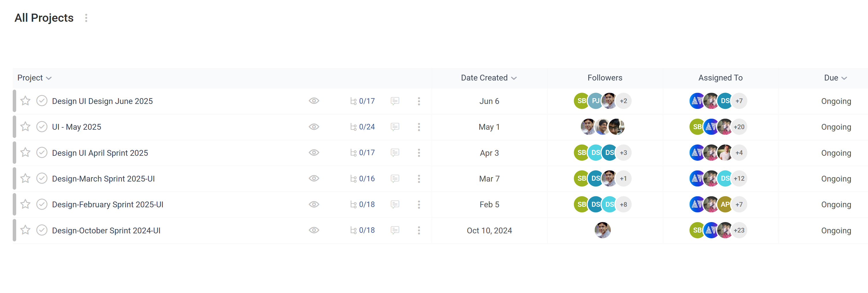Toggle follow eye for UI - May 2025

(314, 127)
